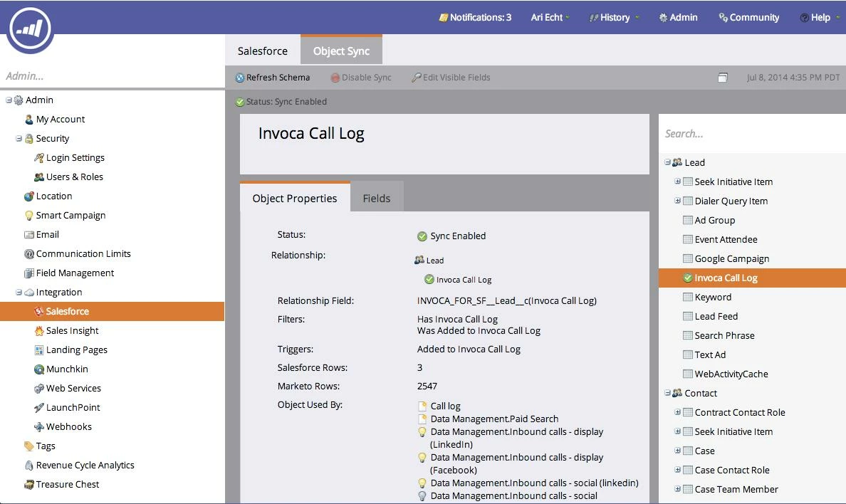Image resolution: width=846 pixels, height=504 pixels.
Task: Select Salesforce in Integration tree
Action: coord(113,311)
